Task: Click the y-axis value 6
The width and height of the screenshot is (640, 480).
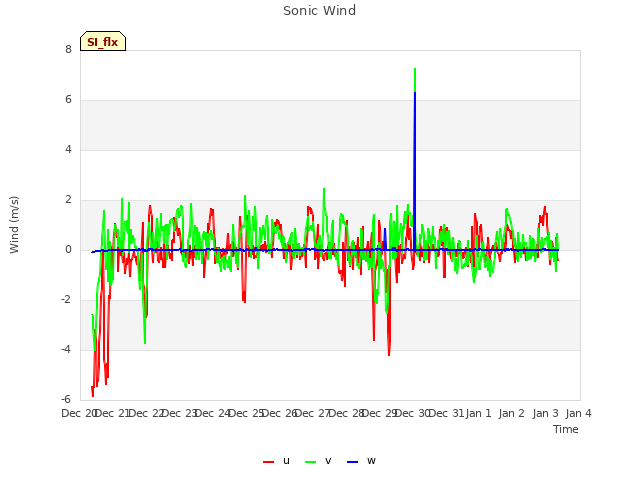Action: pos(68,100)
